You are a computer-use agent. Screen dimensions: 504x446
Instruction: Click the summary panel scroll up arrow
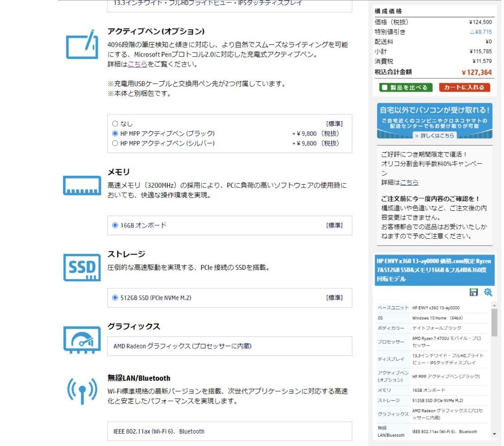click(x=494, y=305)
